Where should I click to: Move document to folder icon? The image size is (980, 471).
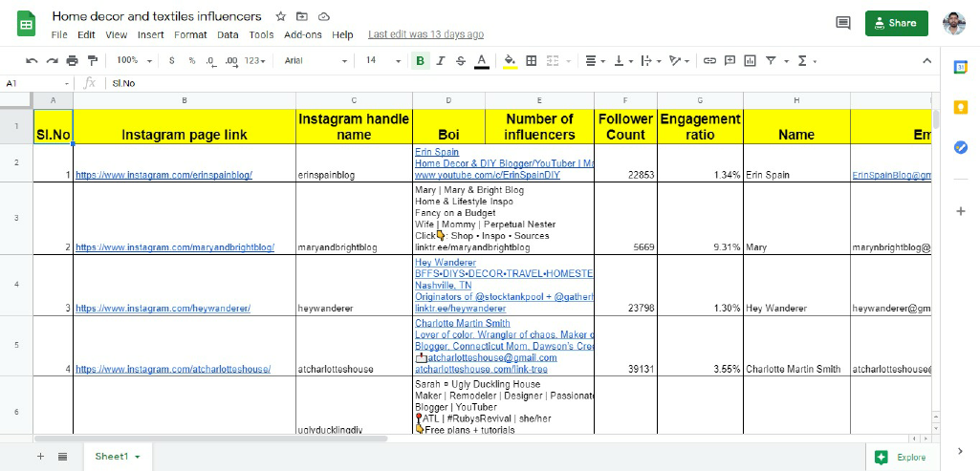pyautogui.click(x=302, y=16)
